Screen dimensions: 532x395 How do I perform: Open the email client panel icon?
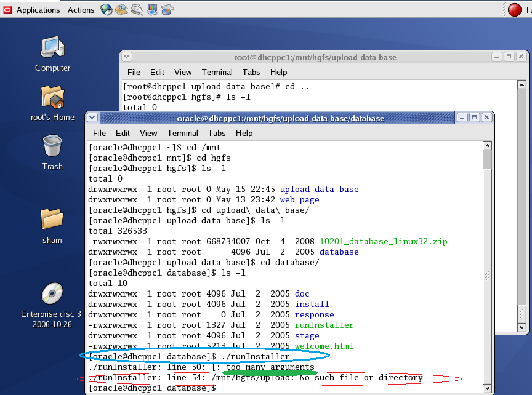[x=121, y=9]
